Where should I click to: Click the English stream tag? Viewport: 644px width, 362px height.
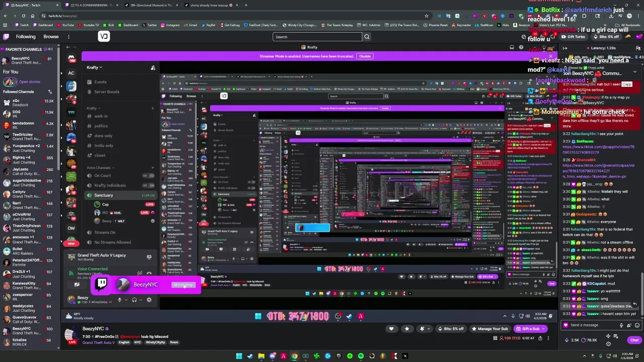pos(124,342)
